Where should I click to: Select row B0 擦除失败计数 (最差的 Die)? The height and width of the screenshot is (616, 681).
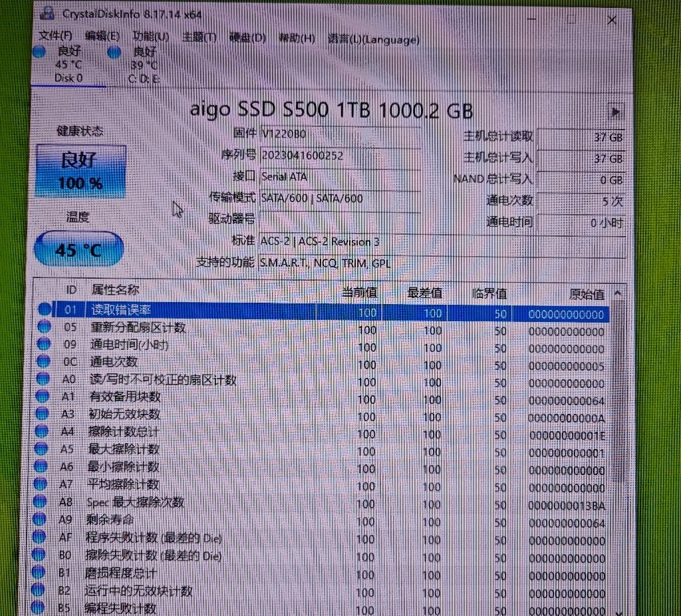pyautogui.click(x=324, y=557)
